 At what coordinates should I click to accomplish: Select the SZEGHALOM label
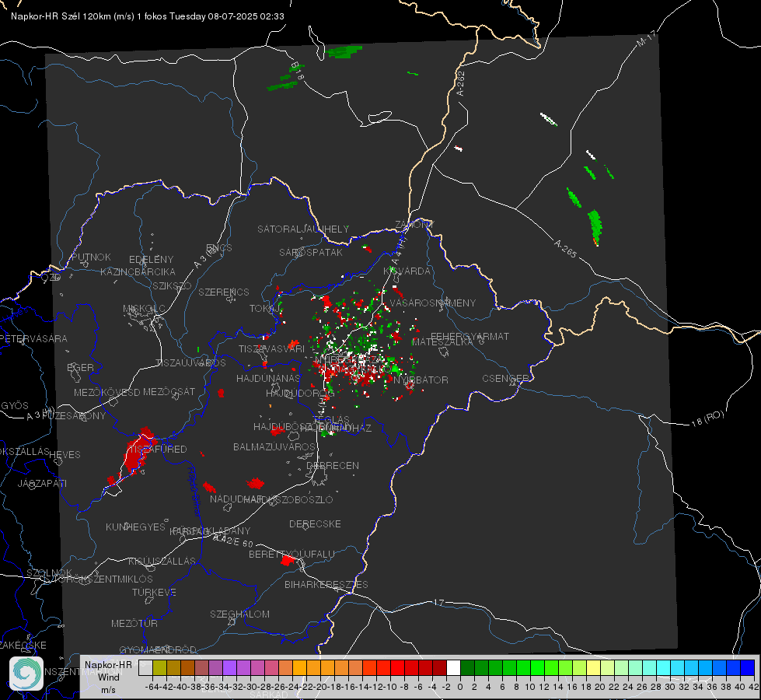239,614
